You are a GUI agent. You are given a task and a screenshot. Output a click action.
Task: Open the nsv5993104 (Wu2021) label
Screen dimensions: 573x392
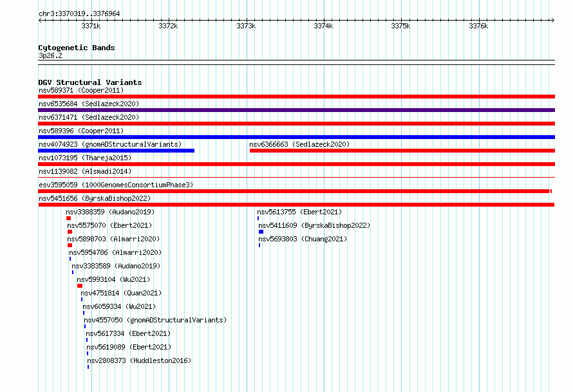pyautogui.click(x=113, y=279)
